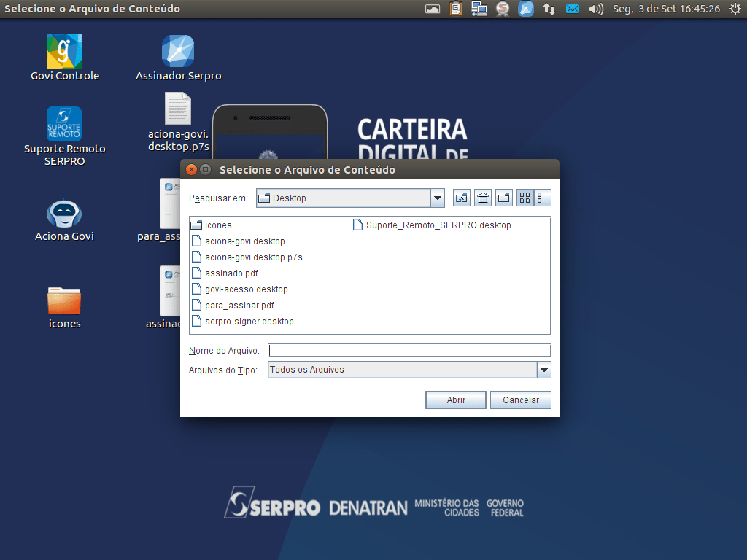Open the sound volume indicator
Screen dimensions: 747x560
tap(596, 9)
